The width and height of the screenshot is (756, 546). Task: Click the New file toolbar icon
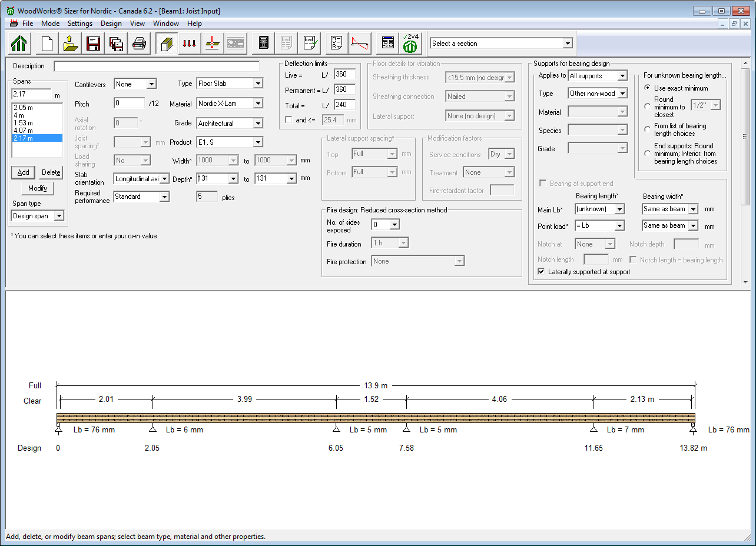tap(47, 44)
